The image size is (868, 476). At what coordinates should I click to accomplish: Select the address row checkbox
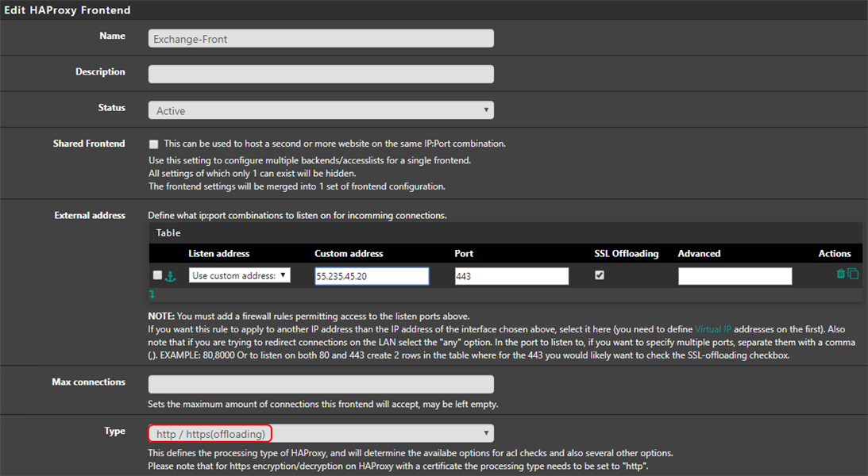point(157,275)
